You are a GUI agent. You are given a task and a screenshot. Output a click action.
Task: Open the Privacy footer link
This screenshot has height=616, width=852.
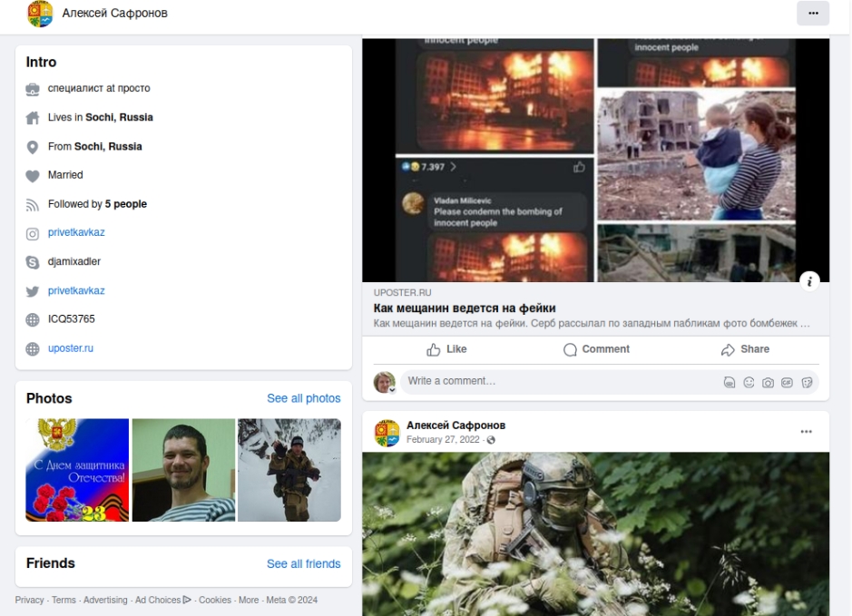tap(29, 600)
